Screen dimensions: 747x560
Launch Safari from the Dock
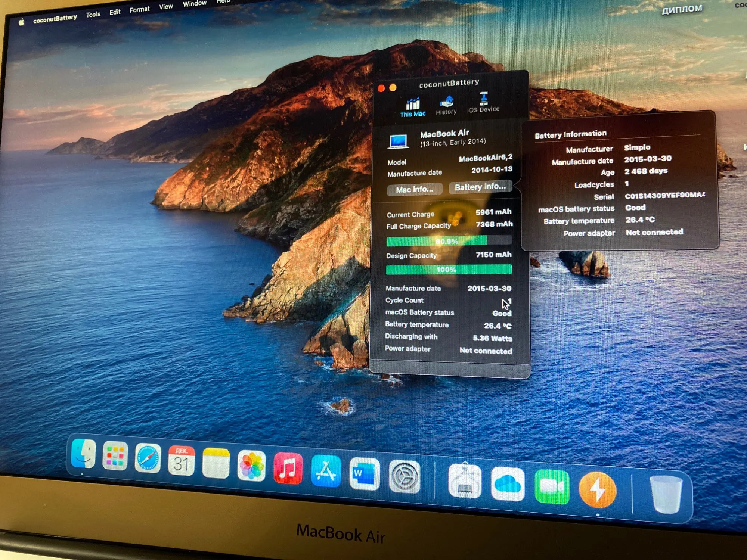pos(148,458)
